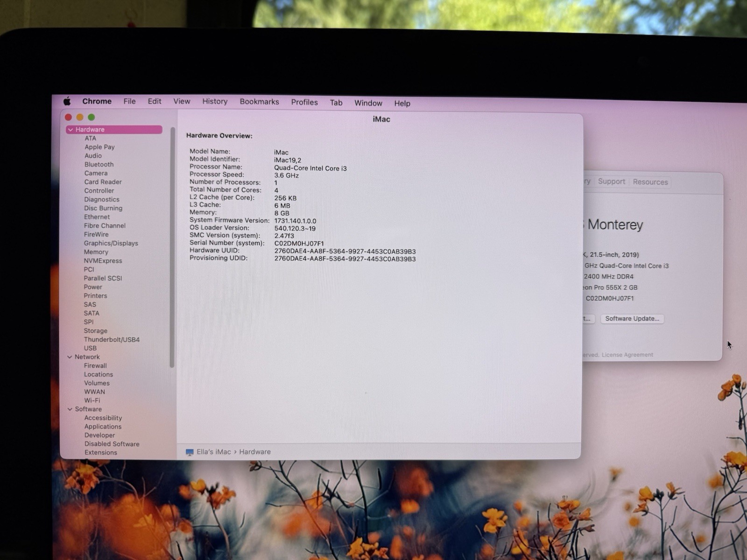Select Printers in the sidebar
The height and width of the screenshot is (560, 747).
(x=95, y=296)
